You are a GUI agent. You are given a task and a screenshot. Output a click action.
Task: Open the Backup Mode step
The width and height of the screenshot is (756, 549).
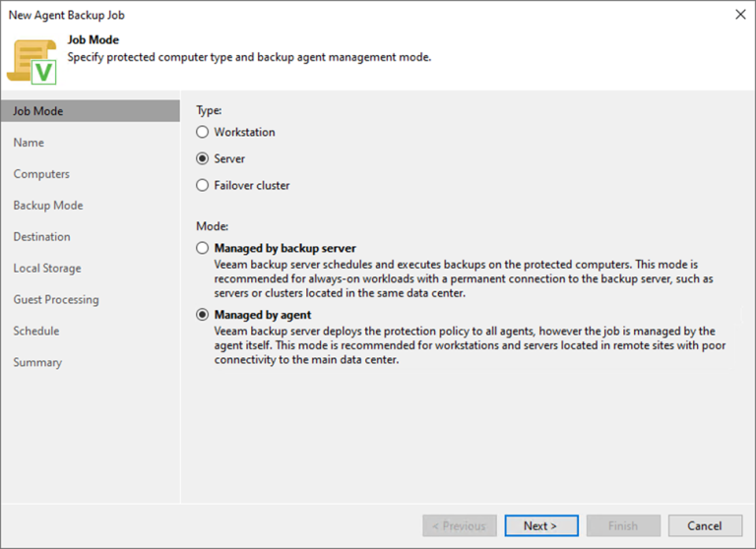pyautogui.click(x=48, y=206)
